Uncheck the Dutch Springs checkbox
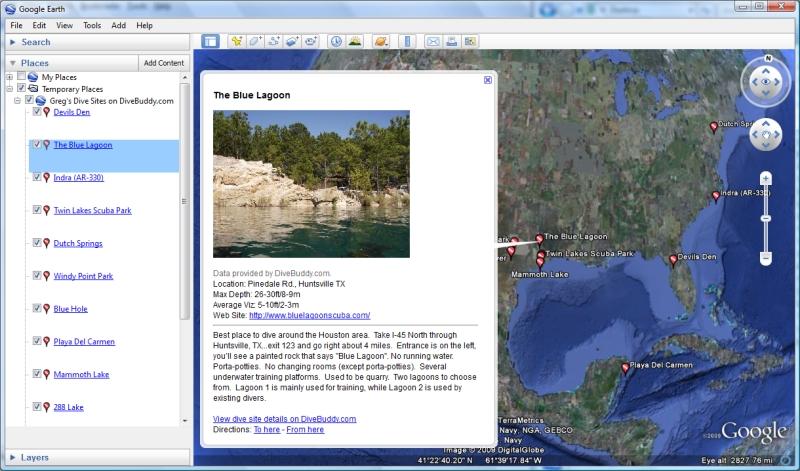The width and height of the screenshot is (800, 471). 37,242
